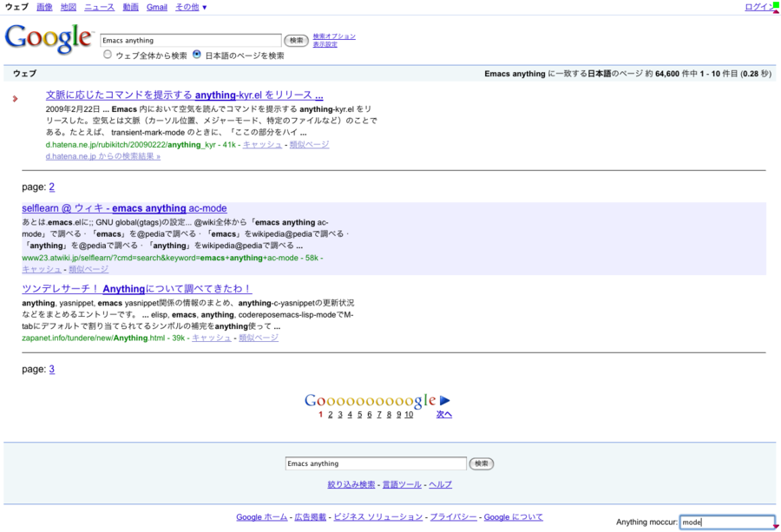Go to results page 9 in pagination

coord(398,415)
